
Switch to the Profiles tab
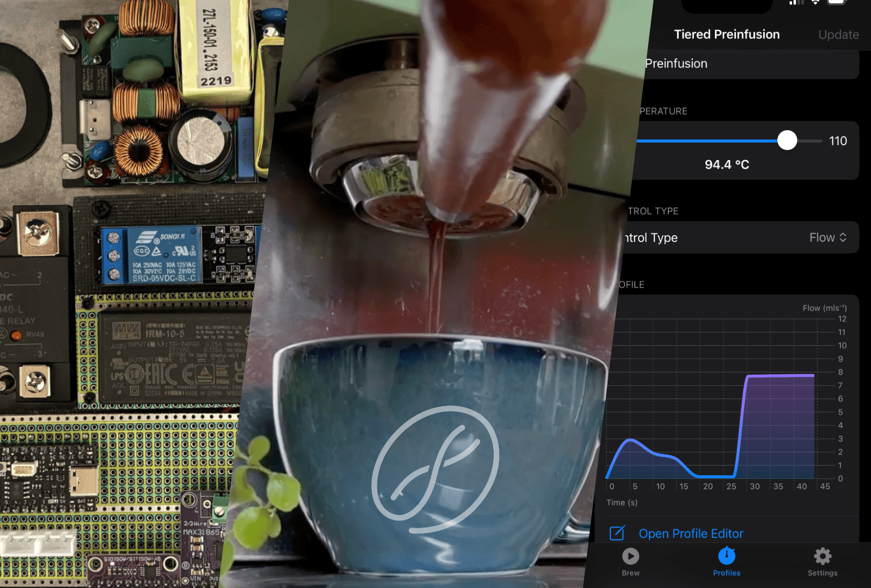[x=727, y=562]
